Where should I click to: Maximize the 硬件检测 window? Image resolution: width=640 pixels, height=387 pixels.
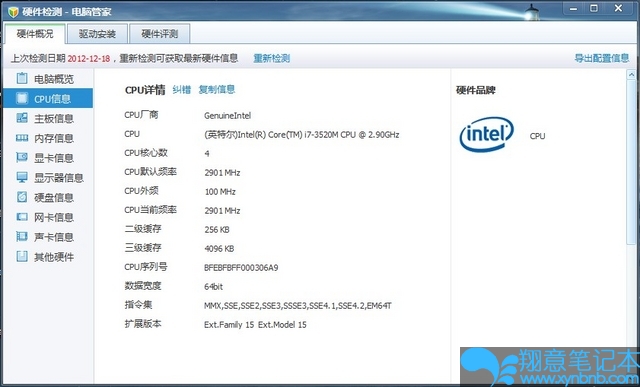coord(594,8)
